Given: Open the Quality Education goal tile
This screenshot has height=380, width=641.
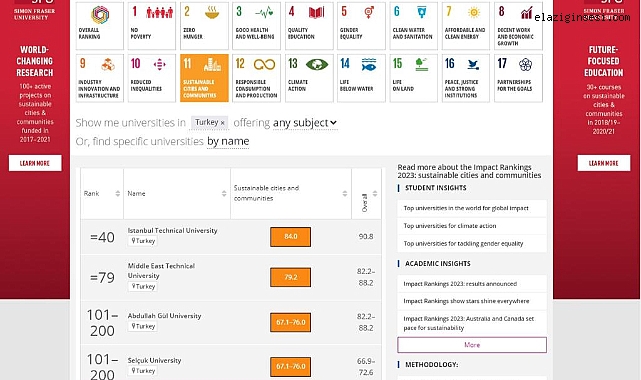Looking at the screenshot, I should tap(309, 26).
